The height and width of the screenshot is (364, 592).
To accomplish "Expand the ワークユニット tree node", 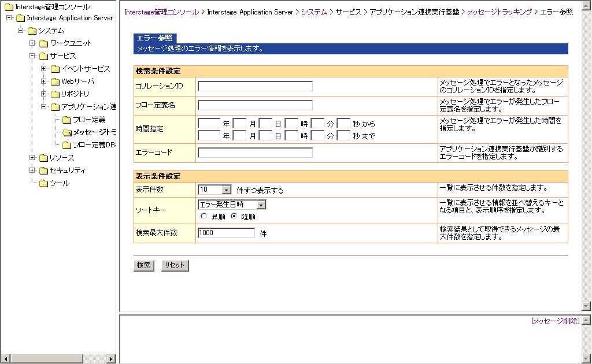I will point(32,43).
